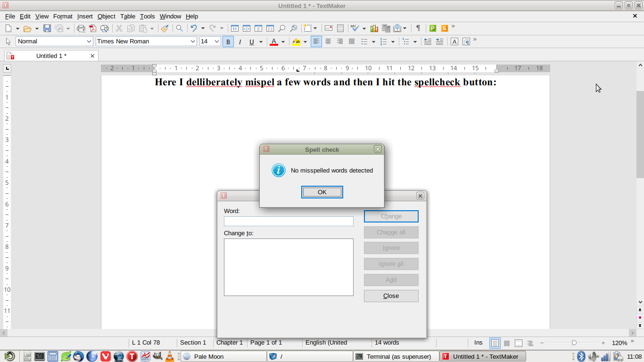Click the Word input field
644x362 pixels.
pos(289,222)
